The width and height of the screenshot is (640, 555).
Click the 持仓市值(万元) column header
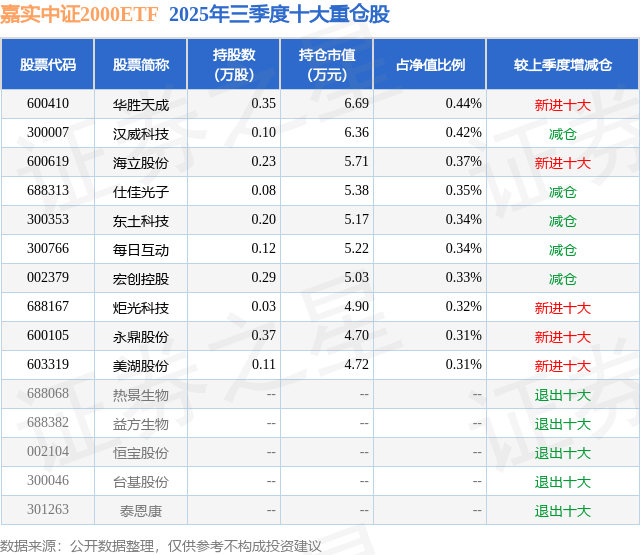[x=327, y=65]
